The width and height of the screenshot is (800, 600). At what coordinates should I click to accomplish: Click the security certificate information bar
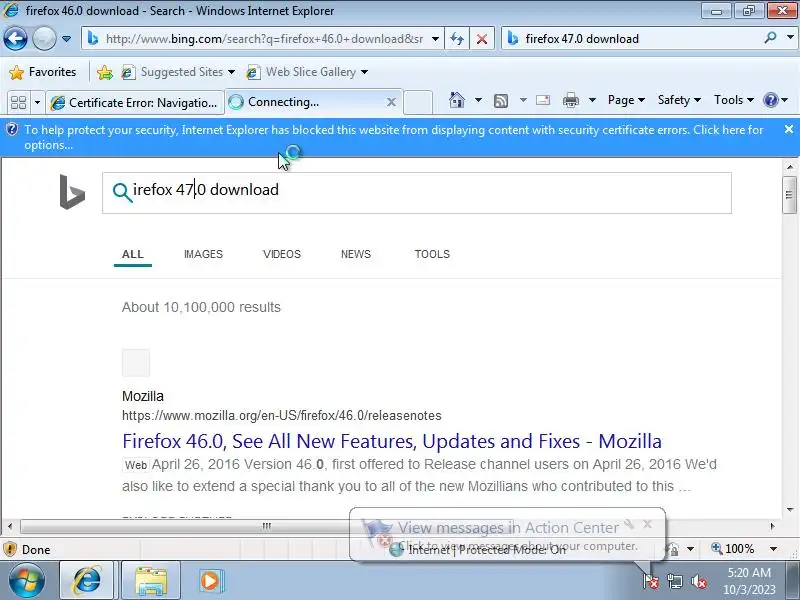tap(393, 137)
